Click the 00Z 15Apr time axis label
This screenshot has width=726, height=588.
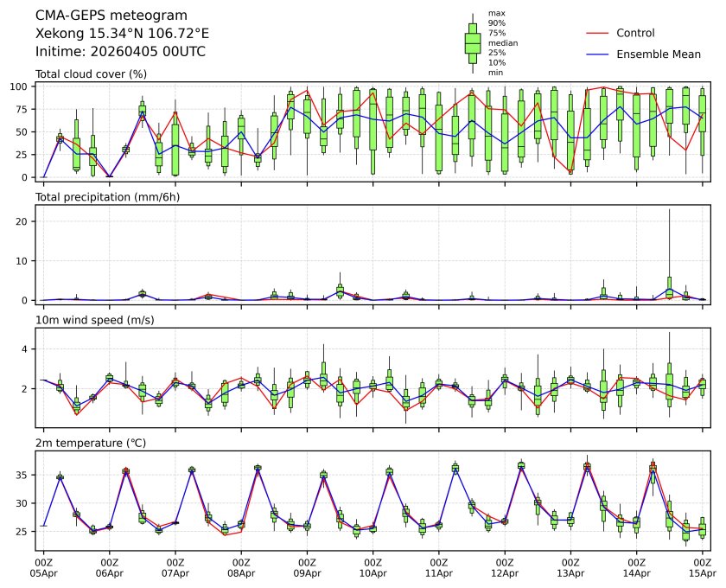point(702,567)
